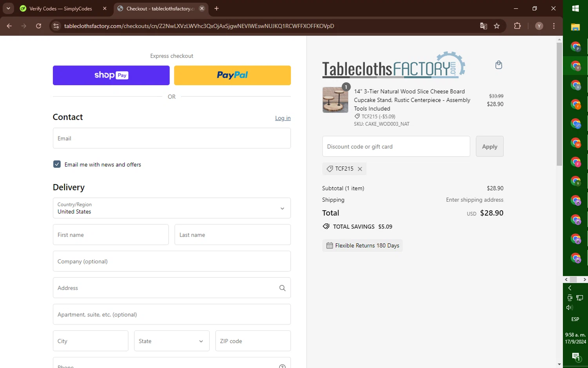
Task: Focus the Apartment, suite field
Action: (x=172, y=314)
